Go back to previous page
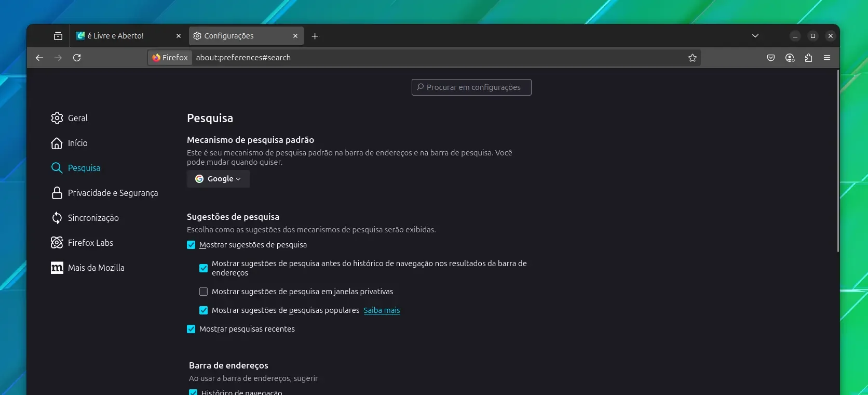 pos(39,58)
